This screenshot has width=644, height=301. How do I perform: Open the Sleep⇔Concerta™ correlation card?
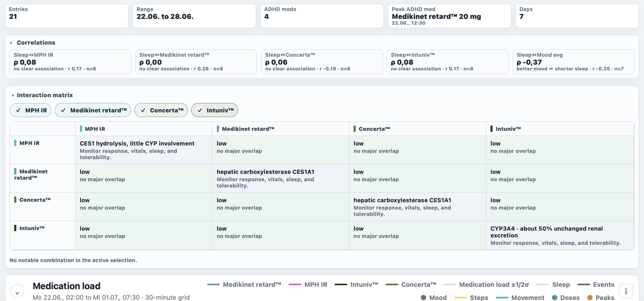coord(322,62)
